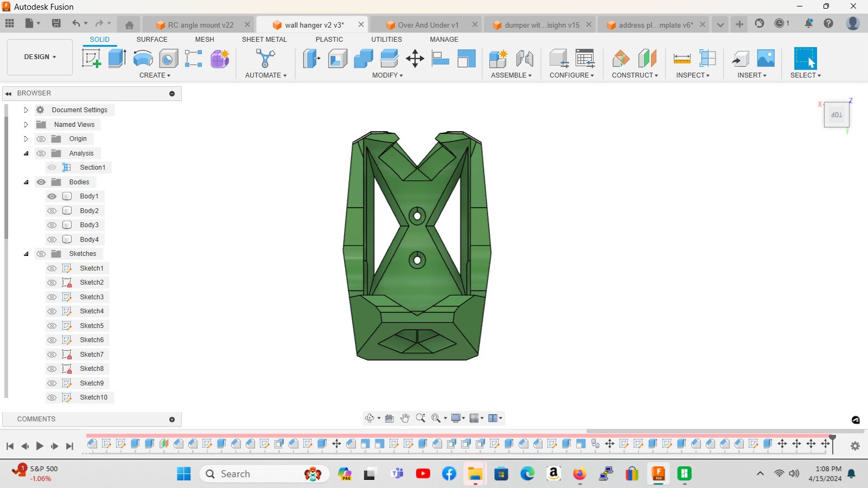Open the CONSTRUCT menu
Screen dimensions: 868x488
(x=635, y=75)
